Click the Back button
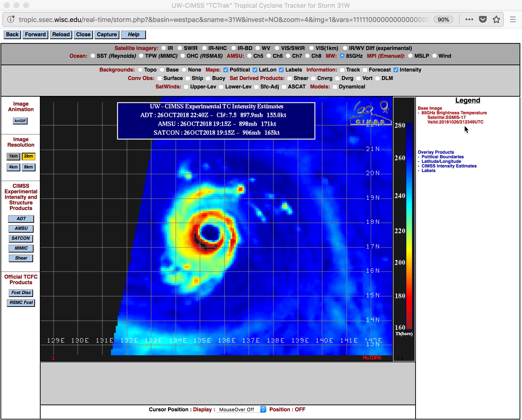This screenshot has height=420, width=522. 12,35
